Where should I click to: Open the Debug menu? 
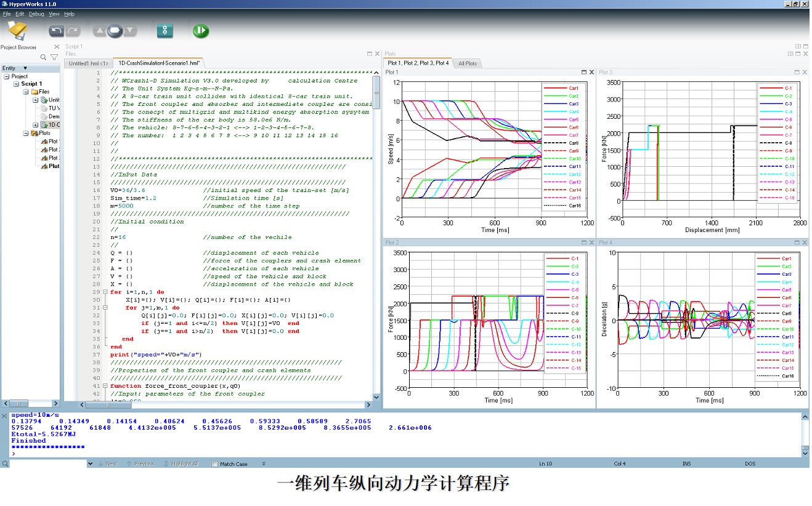pyautogui.click(x=37, y=14)
